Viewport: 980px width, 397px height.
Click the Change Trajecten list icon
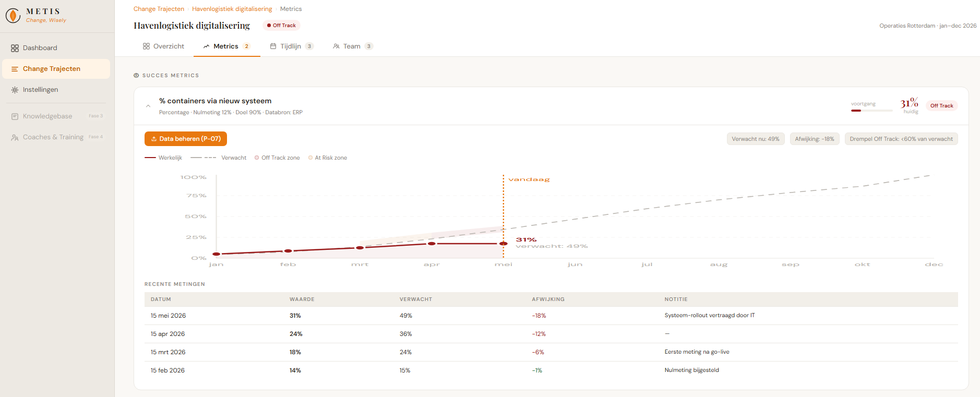(15, 69)
